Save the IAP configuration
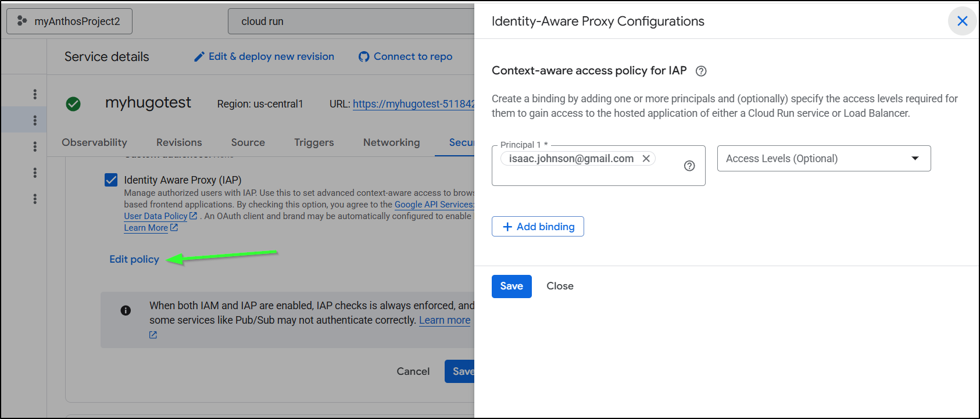This screenshot has height=419, width=980. [x=512, y=286]
